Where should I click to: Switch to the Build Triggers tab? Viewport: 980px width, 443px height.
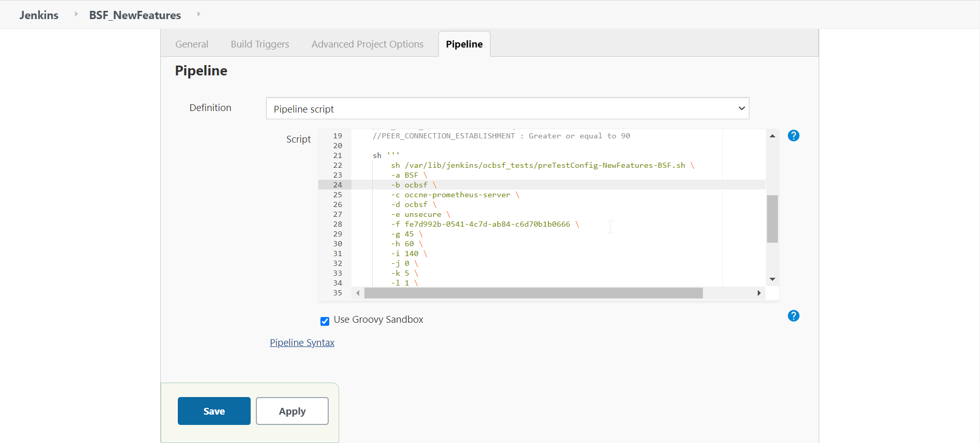click(260, 44)
